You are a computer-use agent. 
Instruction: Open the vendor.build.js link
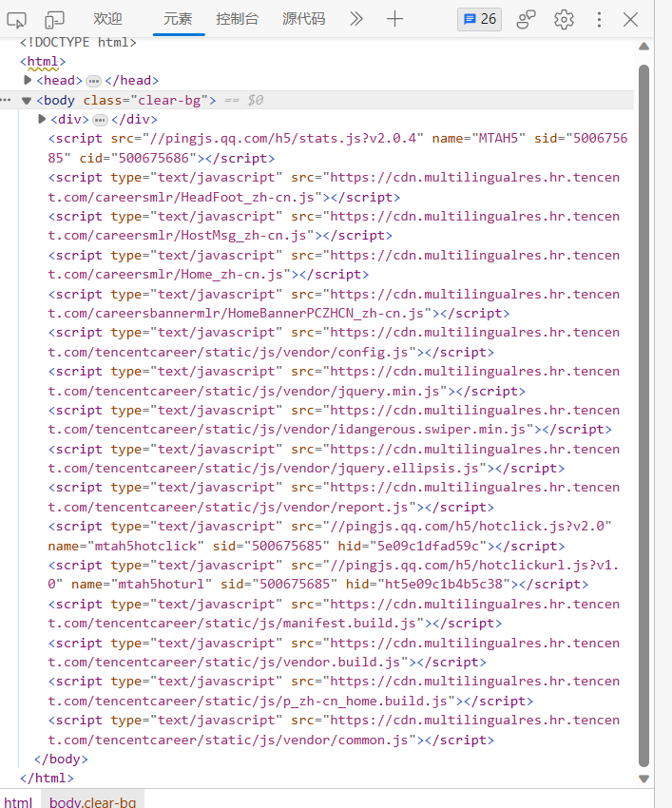click(x=334, y=652)
